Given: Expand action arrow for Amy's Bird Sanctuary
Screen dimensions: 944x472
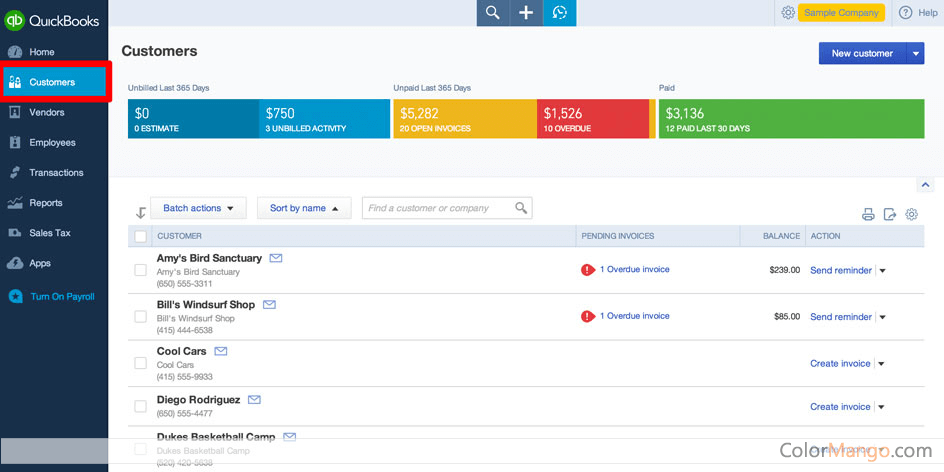Looking at the screenshot, I should pyautogui.click(x=883, y=271).
